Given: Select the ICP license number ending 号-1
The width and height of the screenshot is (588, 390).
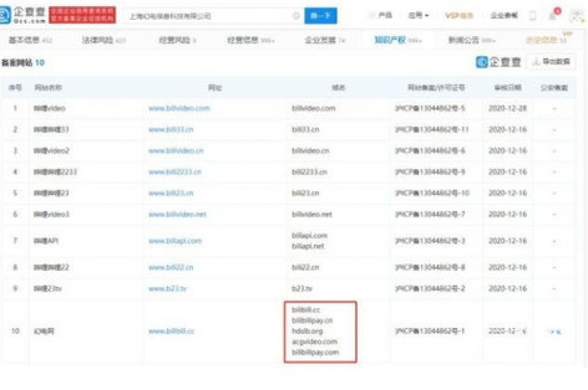Looking at the screenshot, I should point(430,331).
